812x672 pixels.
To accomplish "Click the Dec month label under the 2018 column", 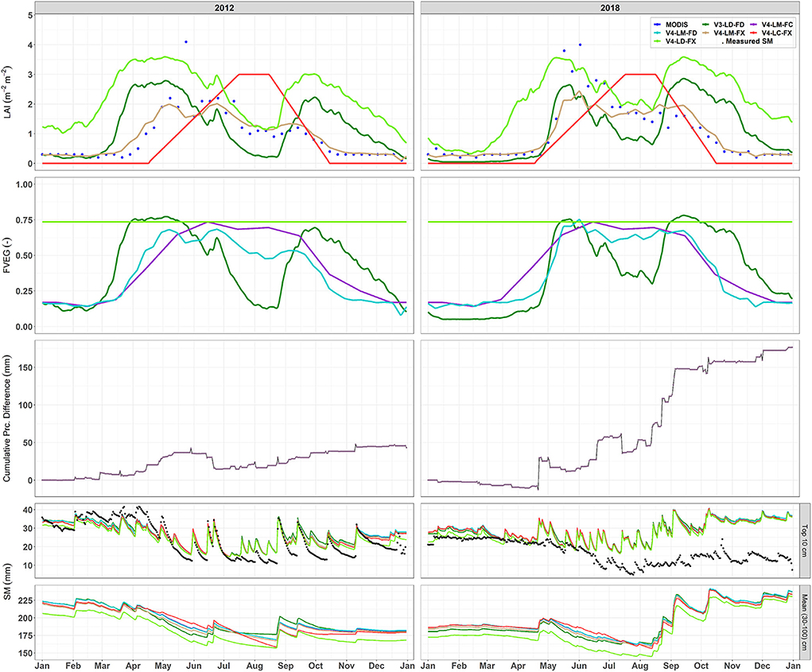I will [x=762, y=666].
